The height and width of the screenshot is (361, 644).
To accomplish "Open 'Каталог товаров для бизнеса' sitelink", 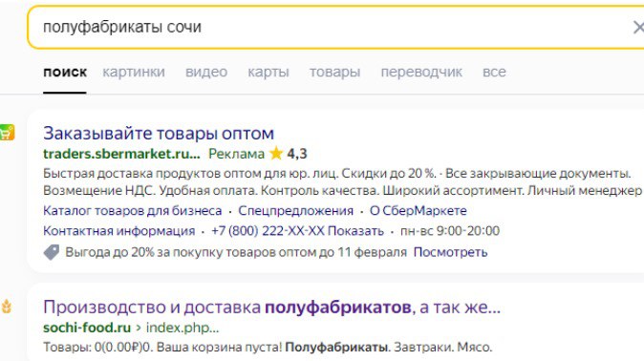I will 132,211.
